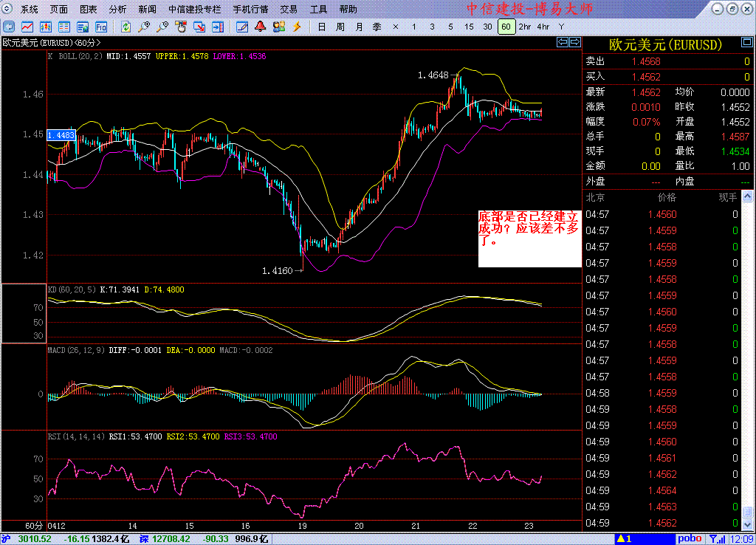Screen dimensions: 756x545
Task: Open the 手机行情 menu
Action: [251, 9]
